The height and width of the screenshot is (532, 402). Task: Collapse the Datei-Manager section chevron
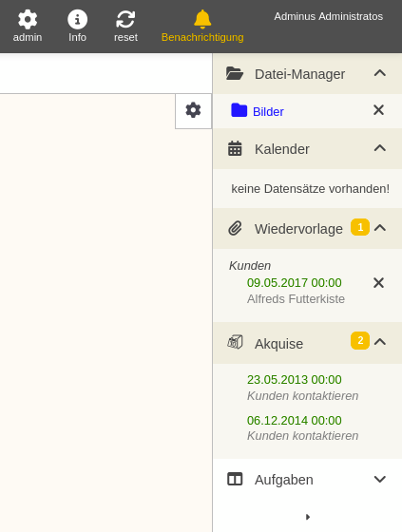coord(380,73)
